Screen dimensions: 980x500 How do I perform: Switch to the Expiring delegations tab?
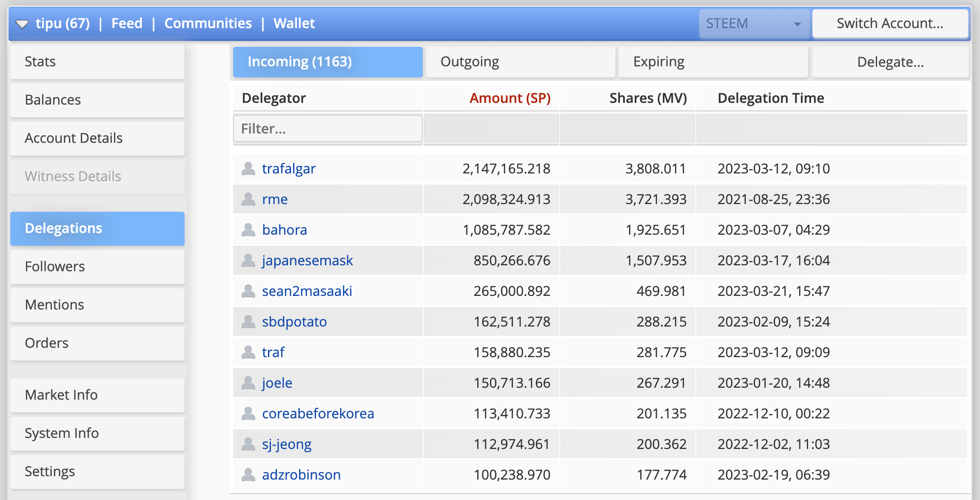pyautogui.click(x=713, y=62)
